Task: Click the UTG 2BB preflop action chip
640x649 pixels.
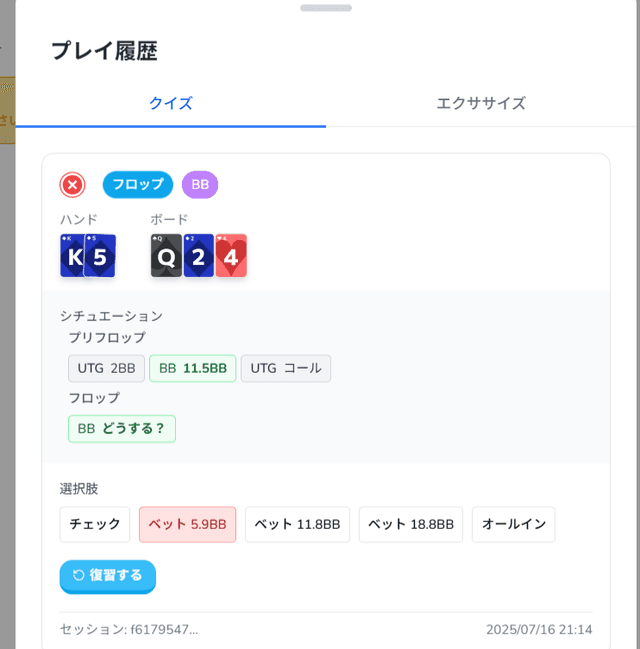Action: [x=106, y=368]
